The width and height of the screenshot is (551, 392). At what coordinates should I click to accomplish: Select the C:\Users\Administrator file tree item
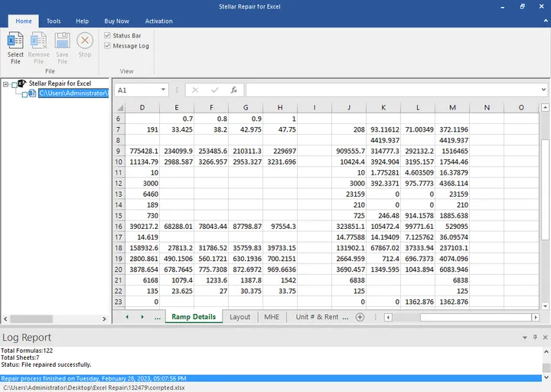point(73,93)
